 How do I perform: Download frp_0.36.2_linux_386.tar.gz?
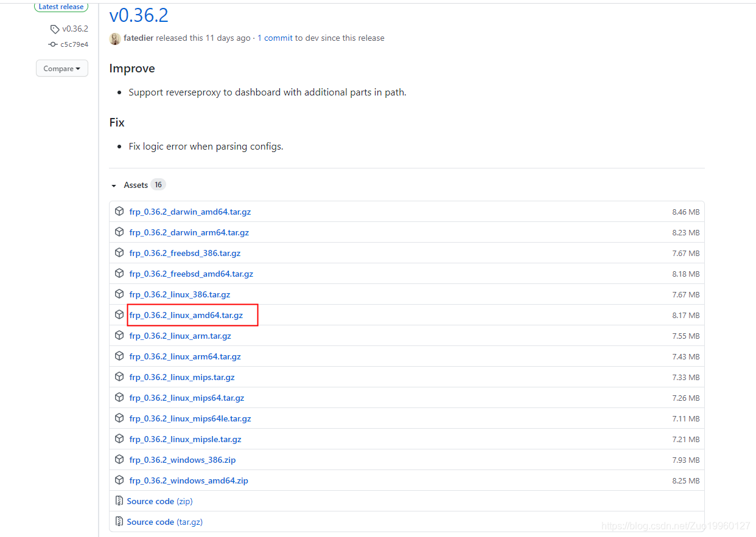click(180, 294)
